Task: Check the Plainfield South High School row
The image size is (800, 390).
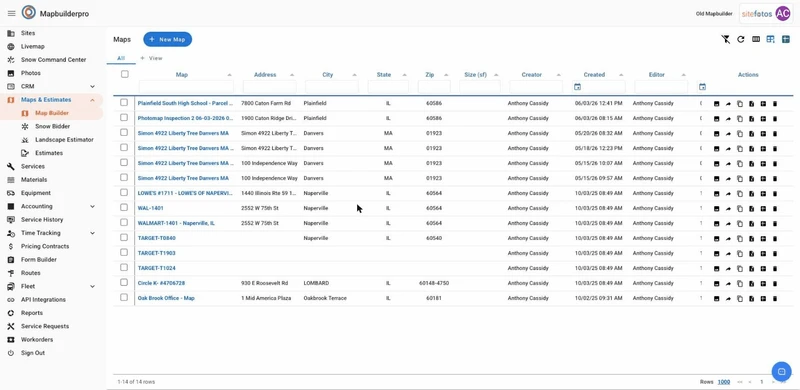Action: [124, 103]
